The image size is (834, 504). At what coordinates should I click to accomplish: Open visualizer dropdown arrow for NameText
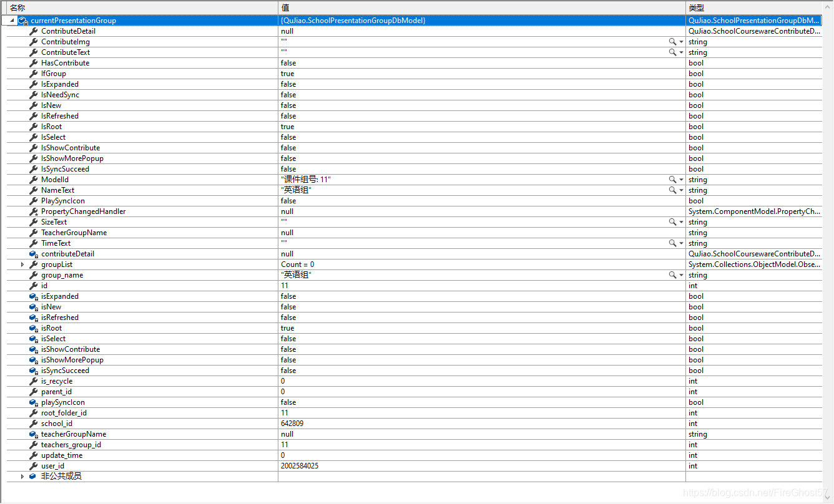[681, 190]
